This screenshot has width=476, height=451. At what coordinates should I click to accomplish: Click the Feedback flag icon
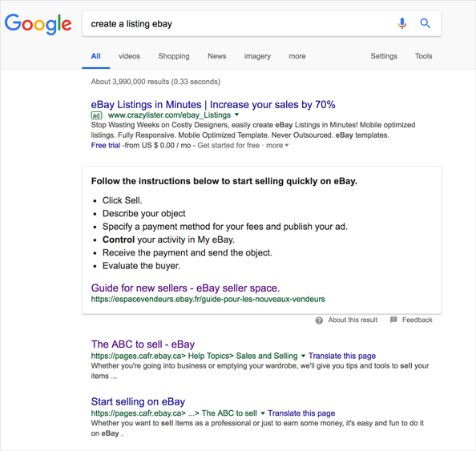[393, 320]
